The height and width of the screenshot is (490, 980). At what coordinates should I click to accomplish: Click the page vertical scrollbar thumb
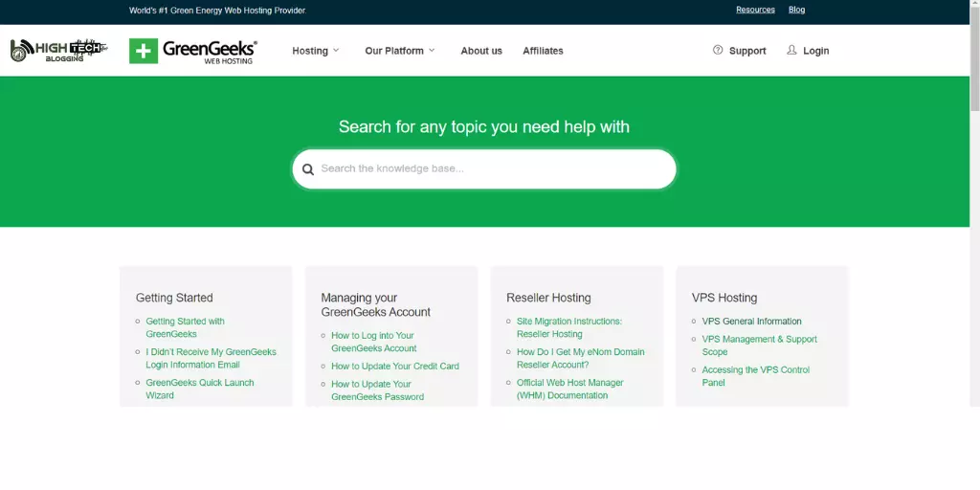(974, 59)
